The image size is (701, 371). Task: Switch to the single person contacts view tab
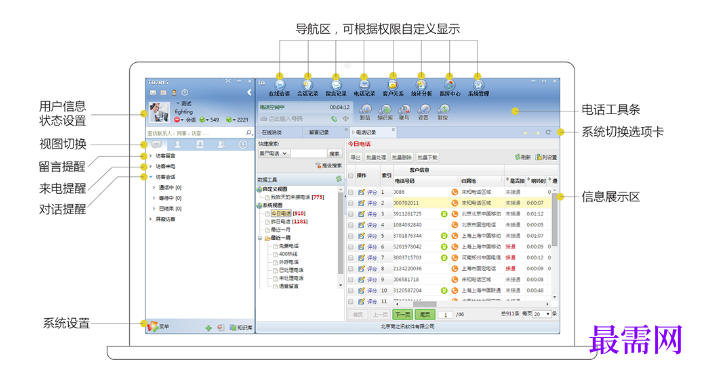177,144
